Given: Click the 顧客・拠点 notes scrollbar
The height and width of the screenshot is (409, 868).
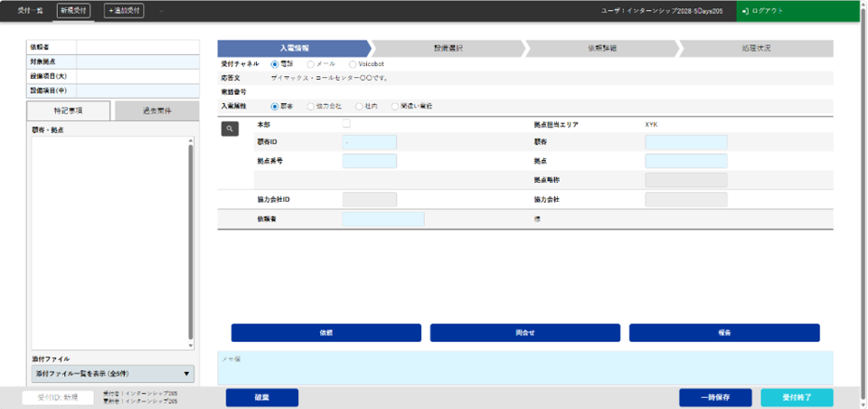Looking at the screenshot, I should 191,243.
